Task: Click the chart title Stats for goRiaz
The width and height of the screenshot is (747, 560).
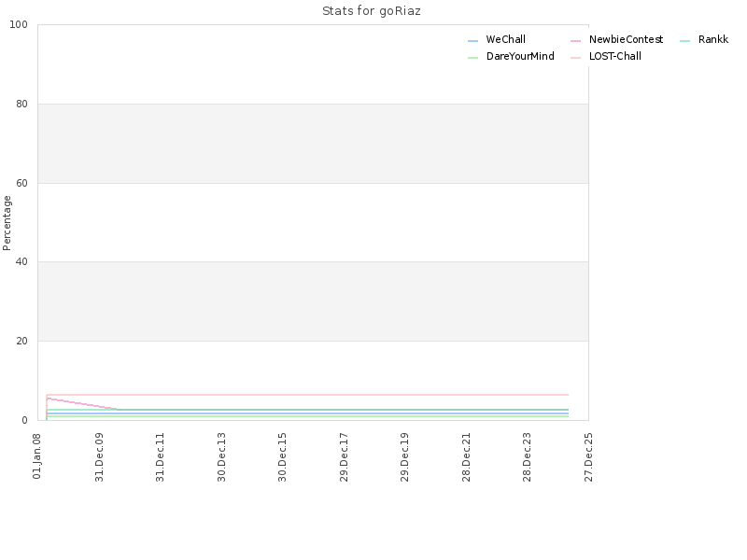Action: pos(371,11)
